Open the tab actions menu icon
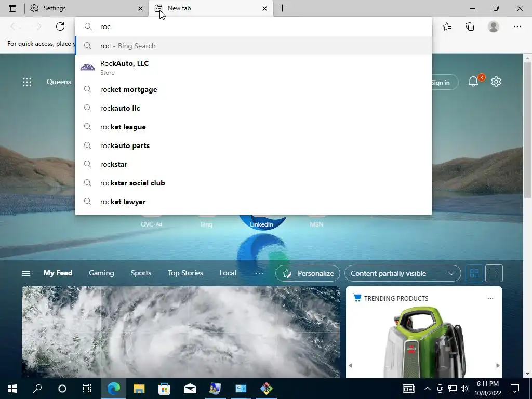 [12, 8]
